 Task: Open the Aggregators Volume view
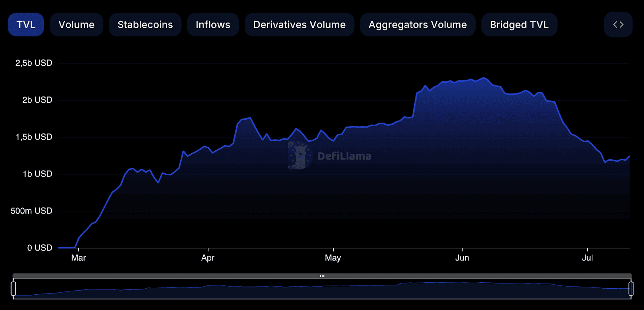(x=417, y=25)
